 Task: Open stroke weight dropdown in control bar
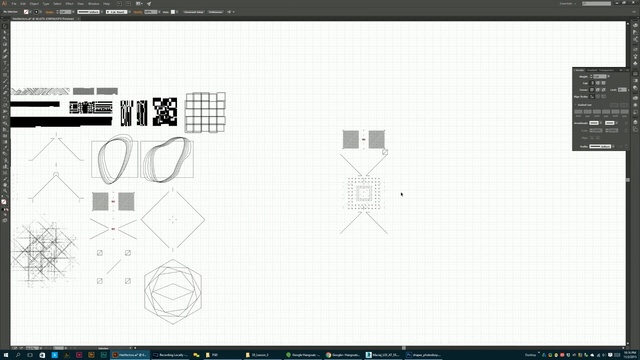point(73,12)
